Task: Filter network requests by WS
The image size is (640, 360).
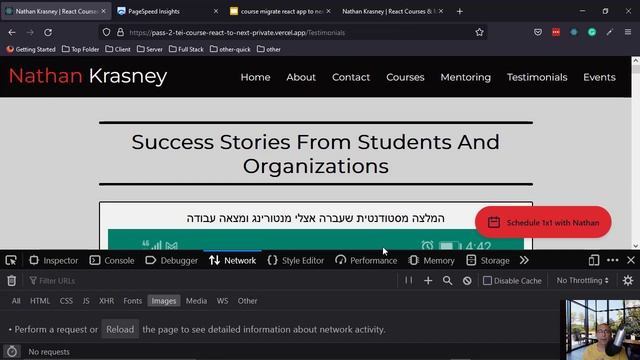Action: click(x=222, y=301)
